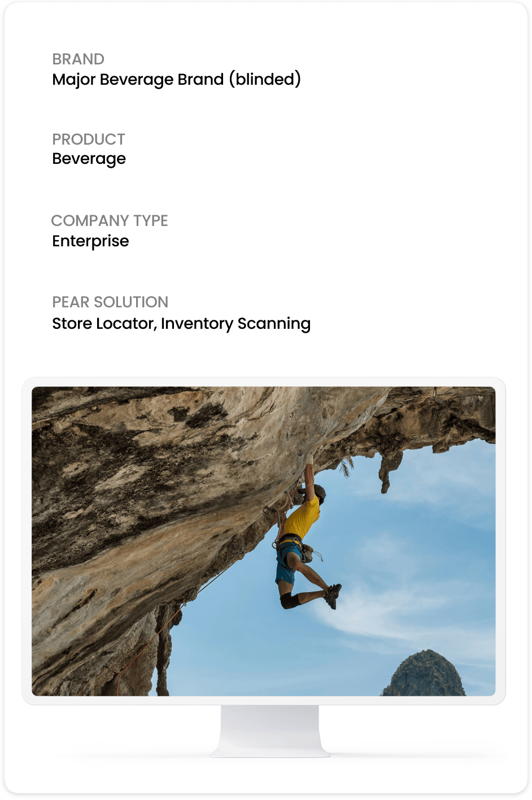Viewport: 532px width, 800px height.
Task: Open the 'Store Locator, Inventory Scanning' text
Action: tap(181, 324)
